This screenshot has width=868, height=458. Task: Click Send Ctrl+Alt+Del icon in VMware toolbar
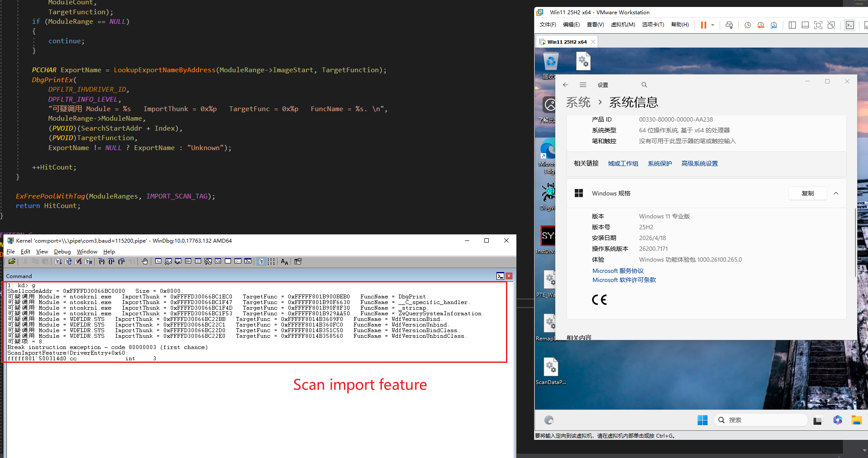729,25
